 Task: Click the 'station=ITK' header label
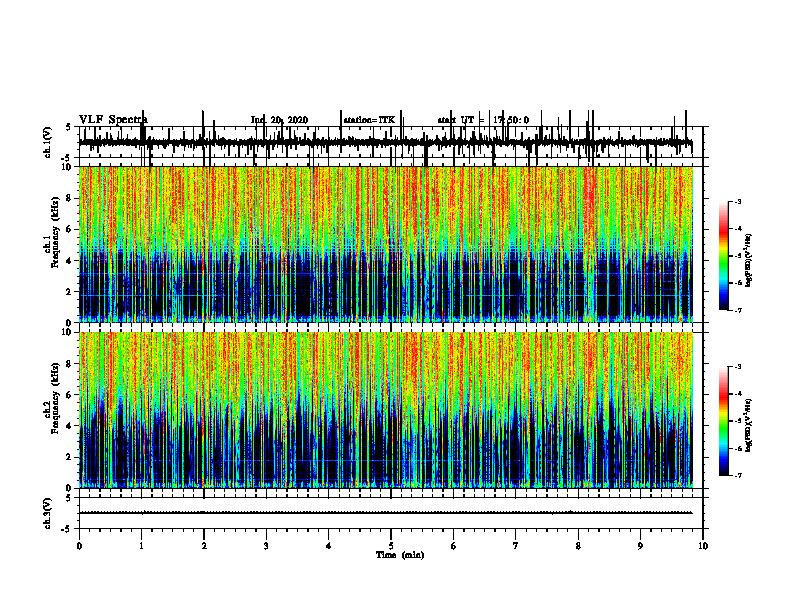(x=369, y=120)
